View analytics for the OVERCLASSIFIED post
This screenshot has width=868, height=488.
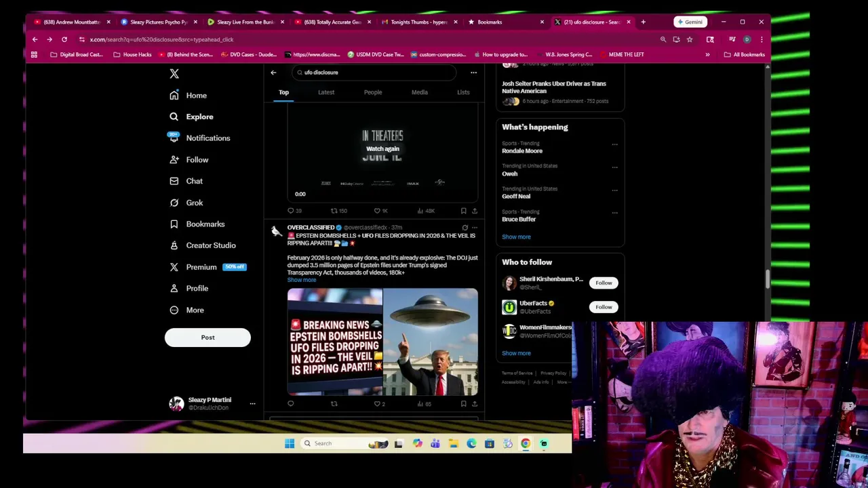click(424, 404)
